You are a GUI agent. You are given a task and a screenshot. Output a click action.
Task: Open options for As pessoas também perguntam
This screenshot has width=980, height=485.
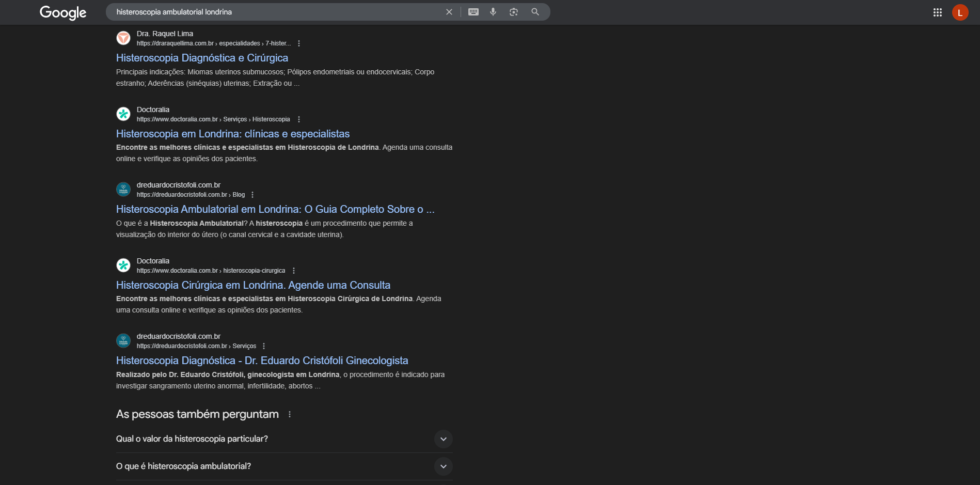(x=290, y=414)
